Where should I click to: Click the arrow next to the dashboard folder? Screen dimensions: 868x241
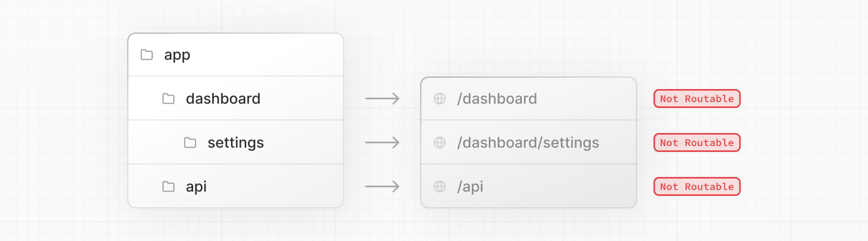point(382,99)
